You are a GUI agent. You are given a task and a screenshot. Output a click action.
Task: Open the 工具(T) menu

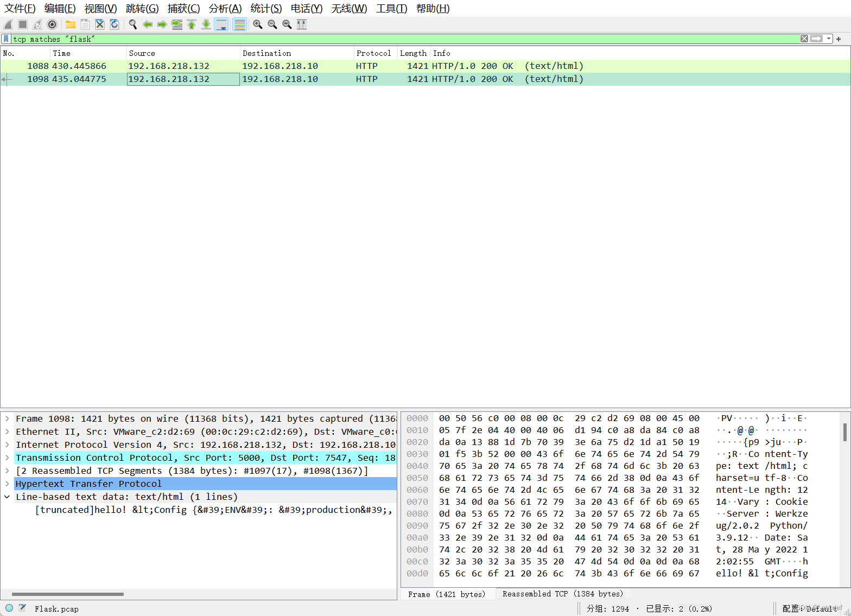pos(391,9)
